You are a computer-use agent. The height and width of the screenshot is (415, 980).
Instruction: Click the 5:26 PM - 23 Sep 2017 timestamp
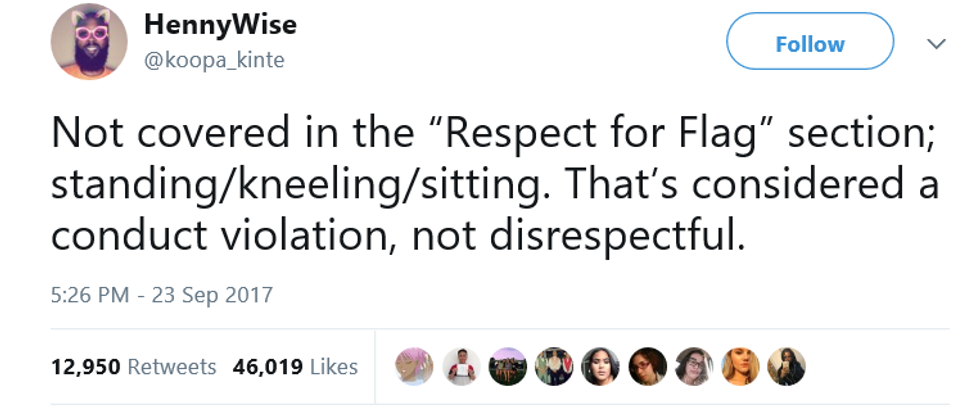[x=161, y=295]
